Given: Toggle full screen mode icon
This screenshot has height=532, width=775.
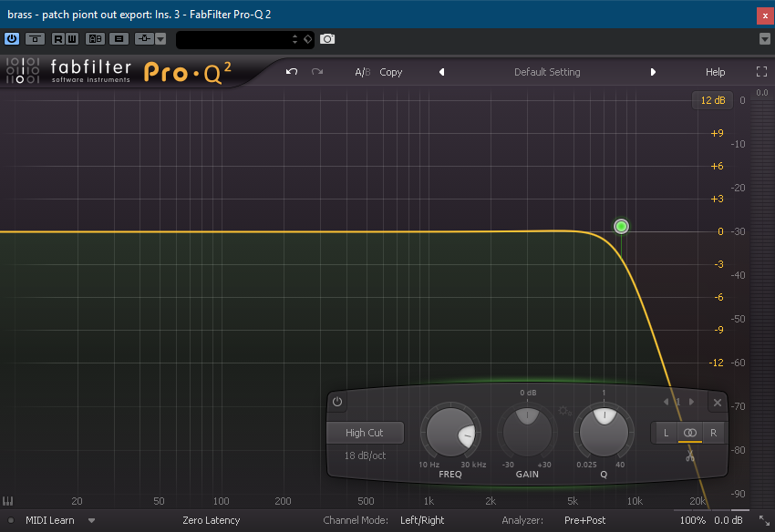Looking at the screenshot, I should pyautogui.click(x=761, y=72).
